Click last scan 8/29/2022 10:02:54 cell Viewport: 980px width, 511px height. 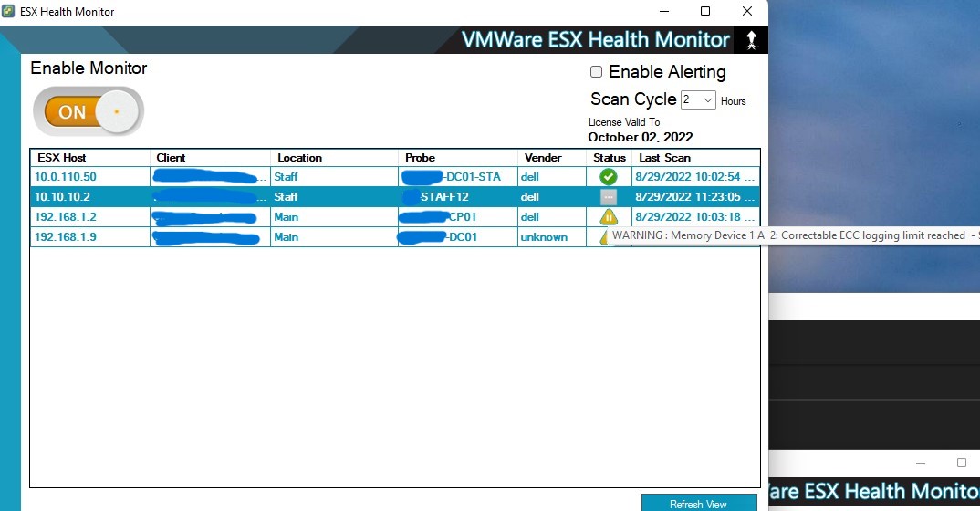[695, 177]
